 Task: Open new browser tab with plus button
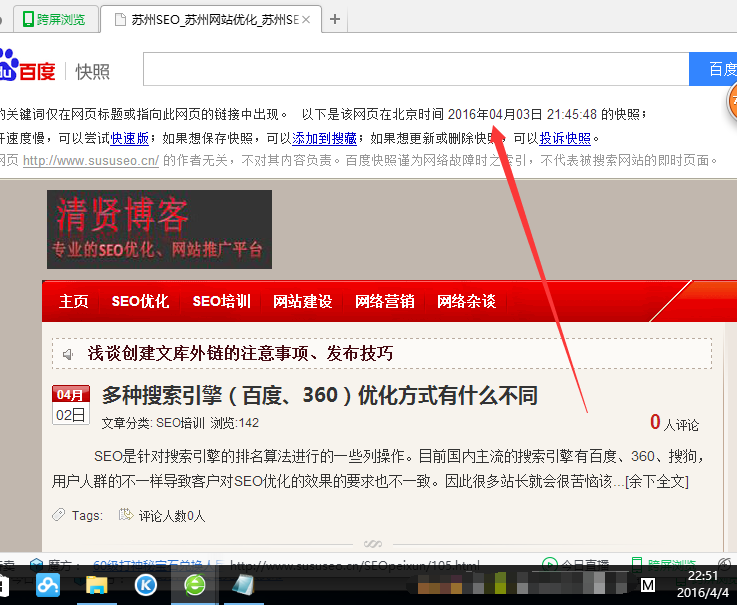(335, 19)
